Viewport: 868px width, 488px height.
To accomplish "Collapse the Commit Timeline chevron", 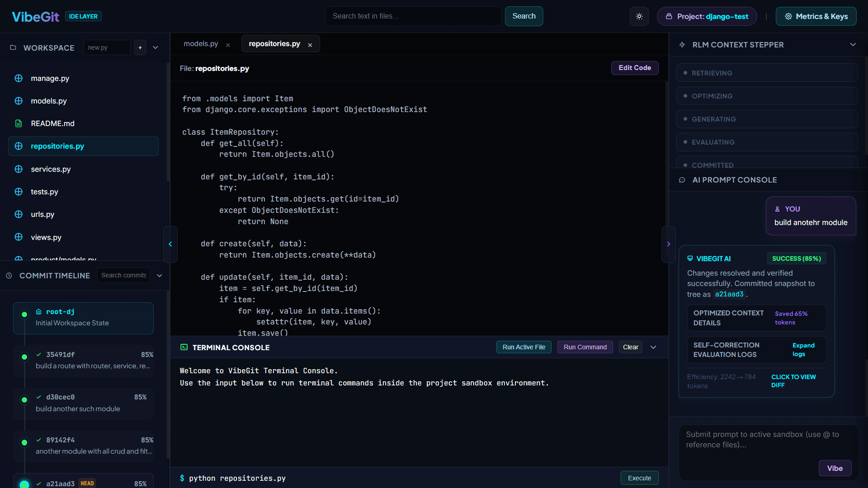I will [x=160, y=276].
